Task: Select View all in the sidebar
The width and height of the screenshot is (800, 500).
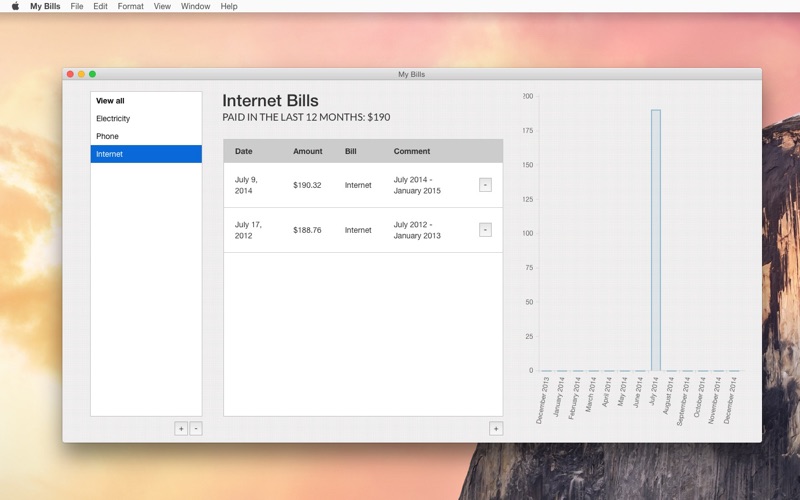Action: tap(146, 101)
